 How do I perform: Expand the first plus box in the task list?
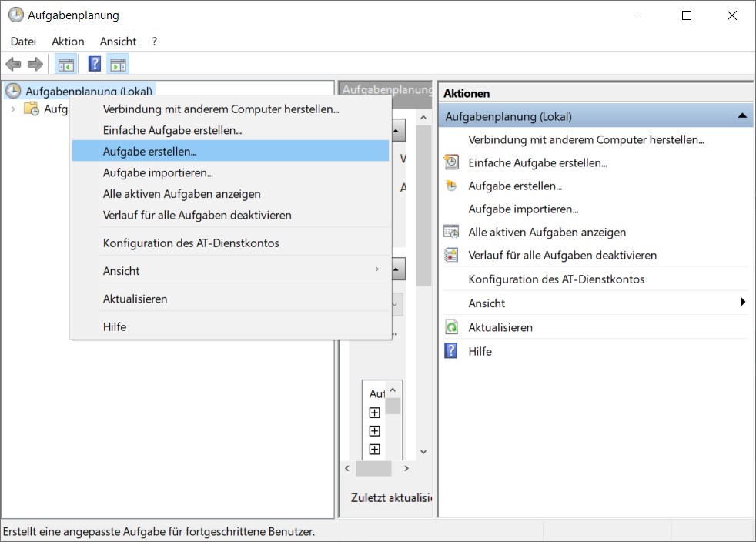(x=375, y=413)
